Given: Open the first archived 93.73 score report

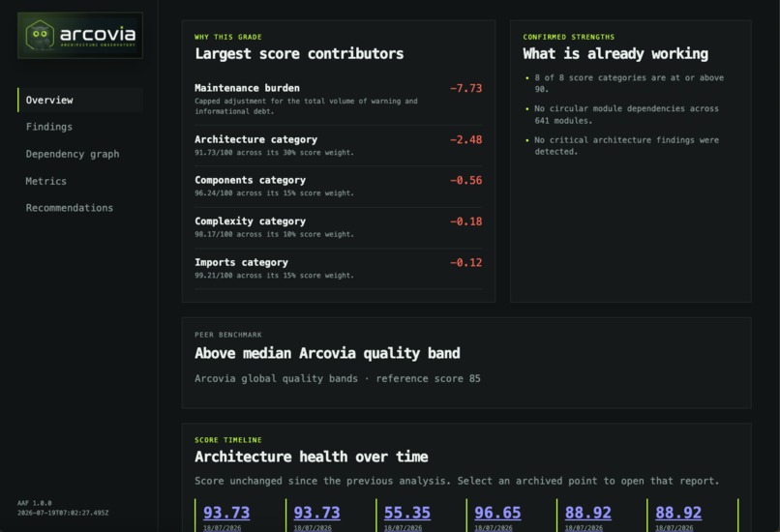Looking at the screenshot, I should pyautogui.click(x=226, y=513).
